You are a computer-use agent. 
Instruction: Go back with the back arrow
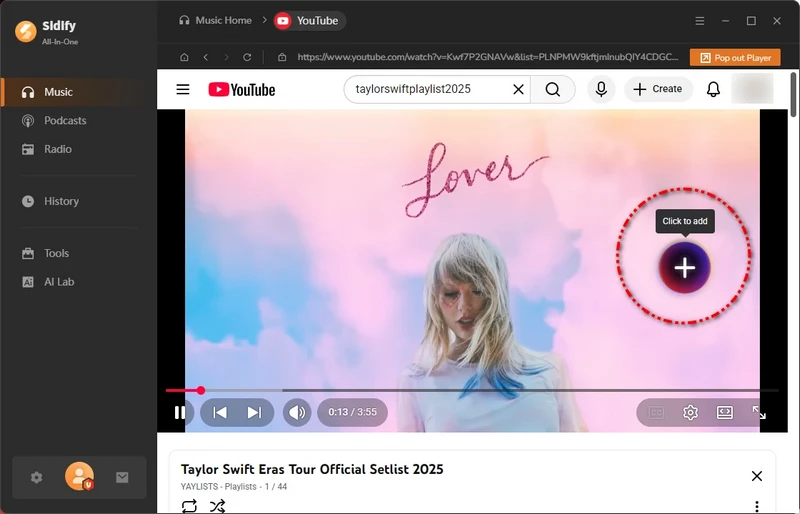point(206,57)
